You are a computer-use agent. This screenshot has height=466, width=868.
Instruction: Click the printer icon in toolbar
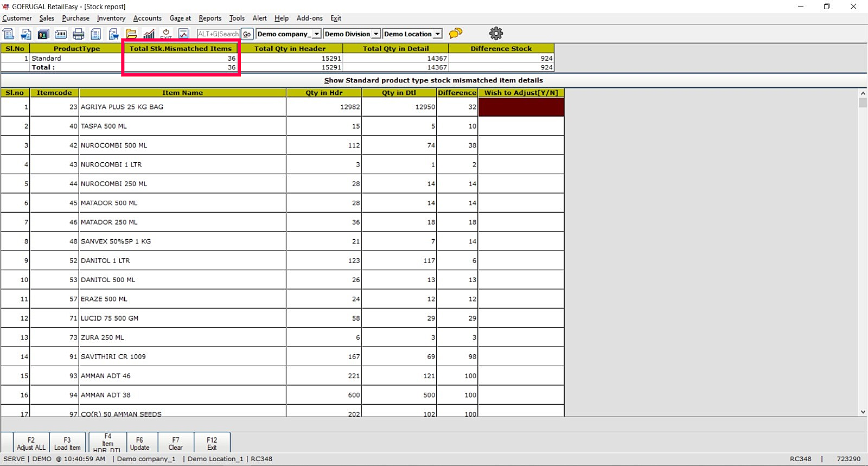(78, 34)
